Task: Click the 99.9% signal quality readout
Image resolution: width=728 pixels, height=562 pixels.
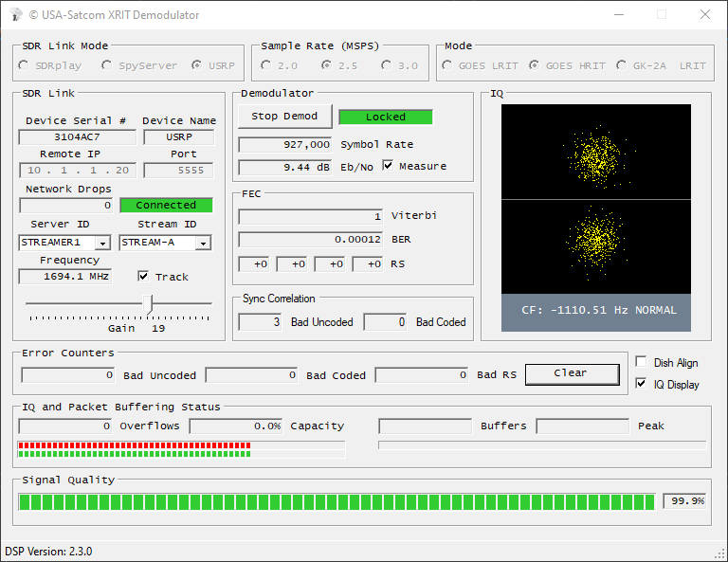Action: click(684, 501)
